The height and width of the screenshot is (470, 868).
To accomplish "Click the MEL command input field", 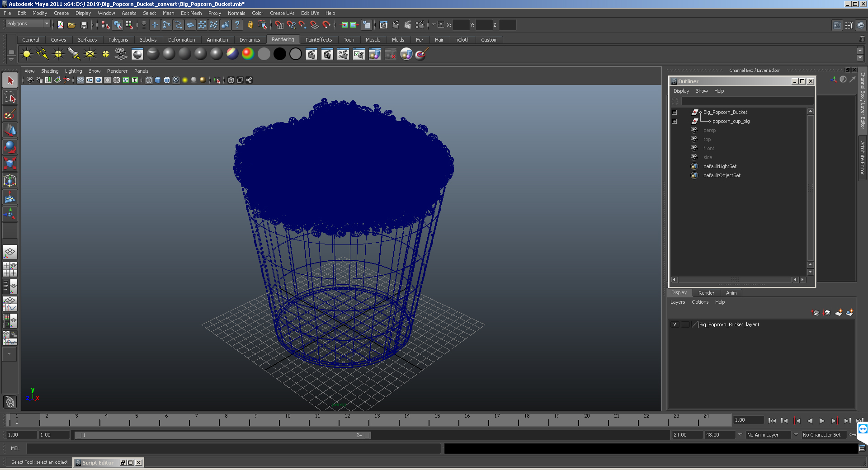I will pyautogui.click(x=233, y=448).
